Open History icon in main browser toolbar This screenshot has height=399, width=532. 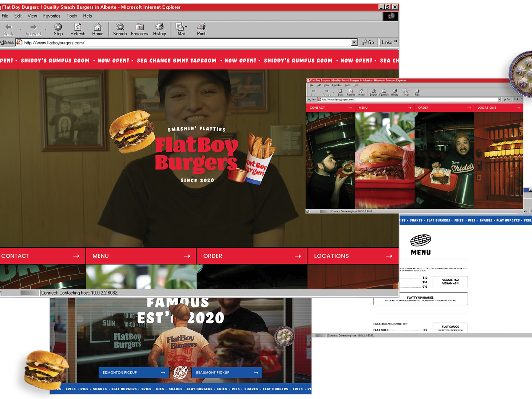click(x=159, y=27)
